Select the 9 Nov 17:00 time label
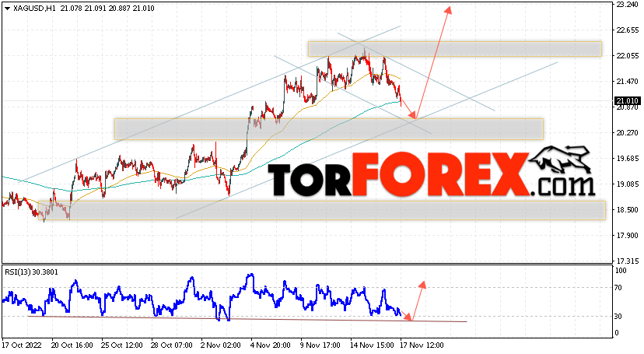Image resolution: width=644 pixels, height=354 pixels. pos(320,345)
